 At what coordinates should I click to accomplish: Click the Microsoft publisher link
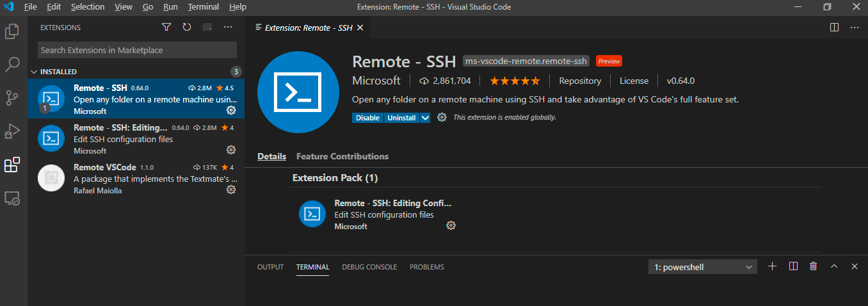pos(376,81)
